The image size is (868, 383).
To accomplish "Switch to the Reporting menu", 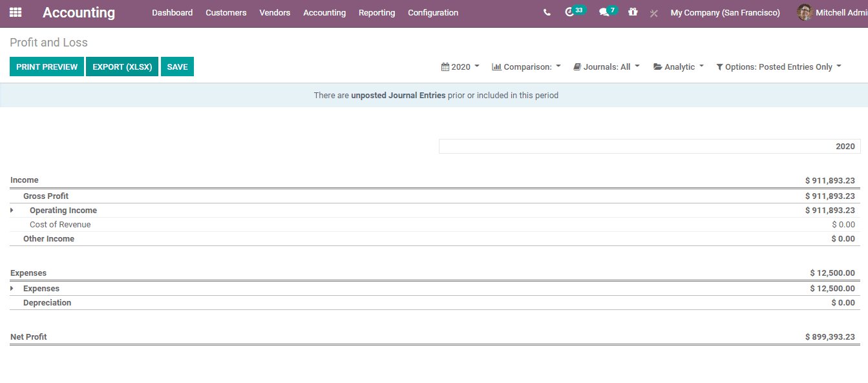I will tap(377, 12).
